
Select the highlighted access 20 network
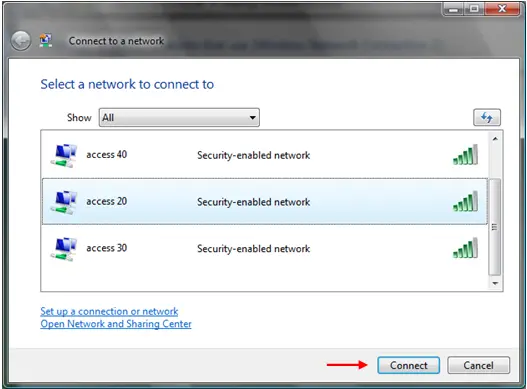(265, 201)
